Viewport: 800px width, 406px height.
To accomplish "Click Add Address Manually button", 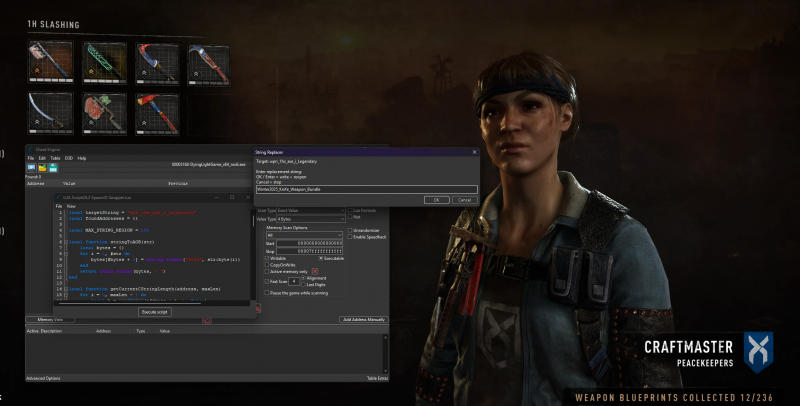I will click(364, 319).
